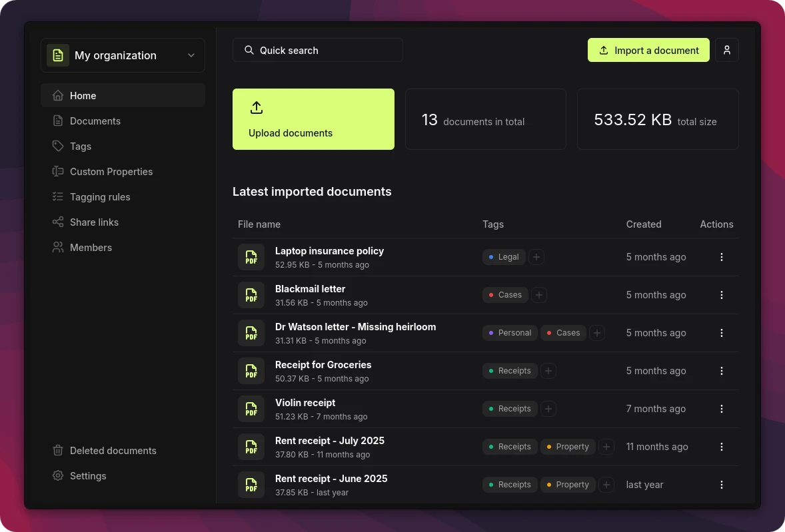This screenshot has width=785, height=532.
Task: Click Property tag on Rent receipt July 2025
Action: click(568, 447)
